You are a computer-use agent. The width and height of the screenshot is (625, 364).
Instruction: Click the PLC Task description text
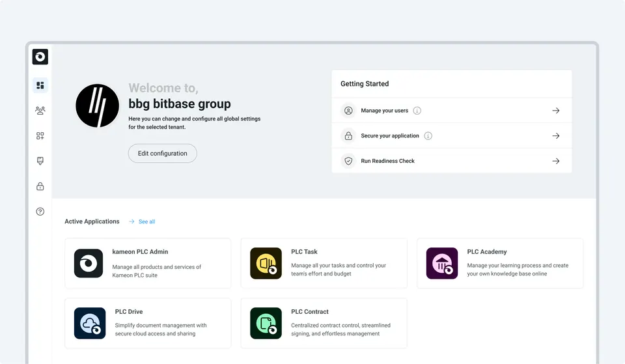click(339, 270)
